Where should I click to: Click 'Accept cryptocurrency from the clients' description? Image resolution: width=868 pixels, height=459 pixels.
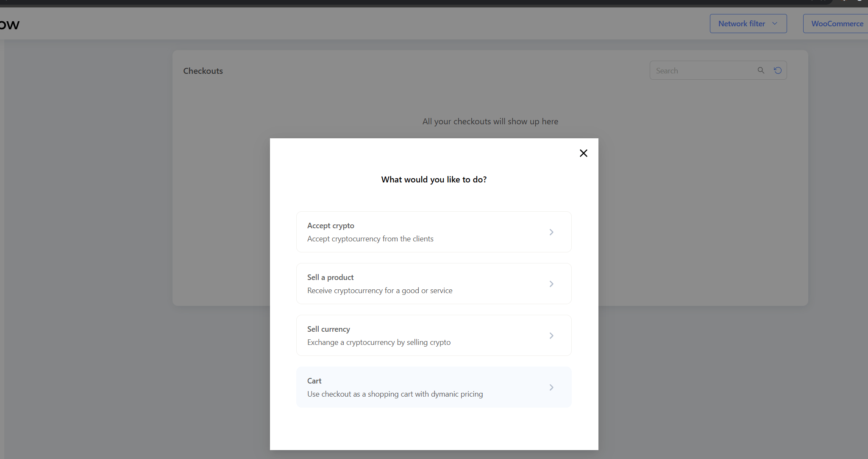pyautogui.click(x=370, y=239)
